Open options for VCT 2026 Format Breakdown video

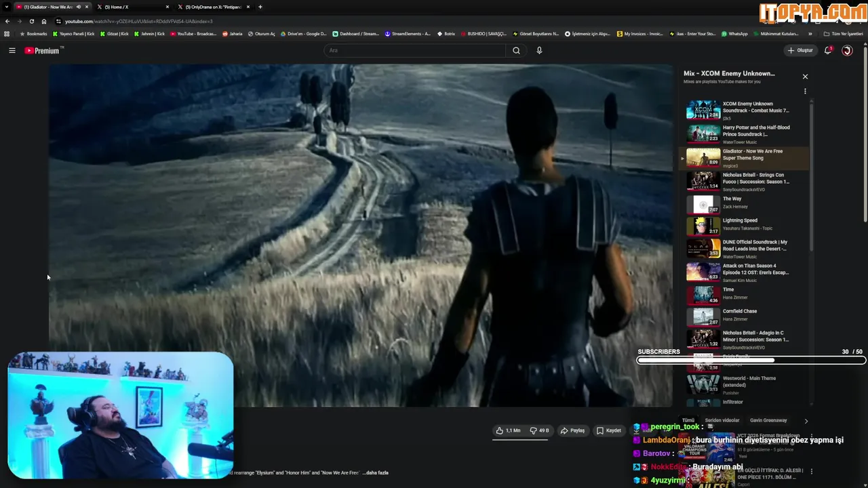click(812, 437)
